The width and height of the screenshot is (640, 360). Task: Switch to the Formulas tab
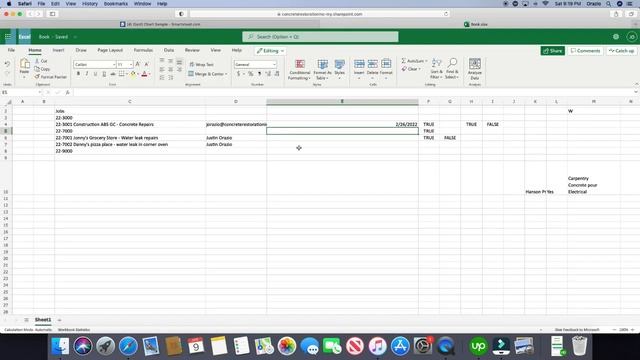point(143,50)
